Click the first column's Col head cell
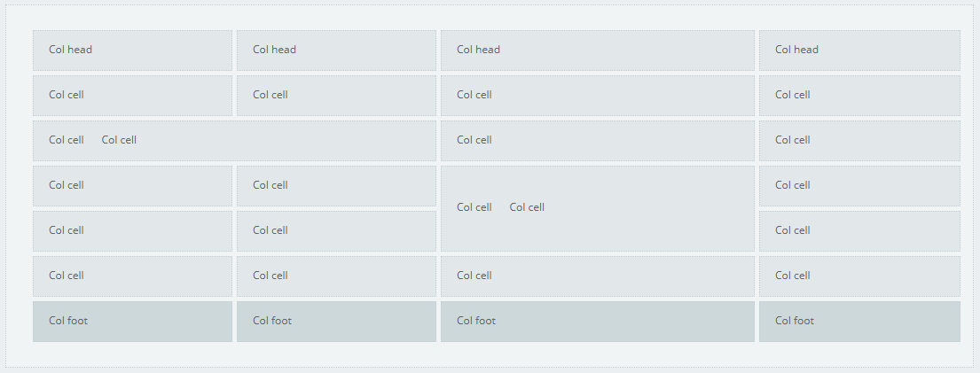This screenshot has height=373, width=980. (132, 51)
